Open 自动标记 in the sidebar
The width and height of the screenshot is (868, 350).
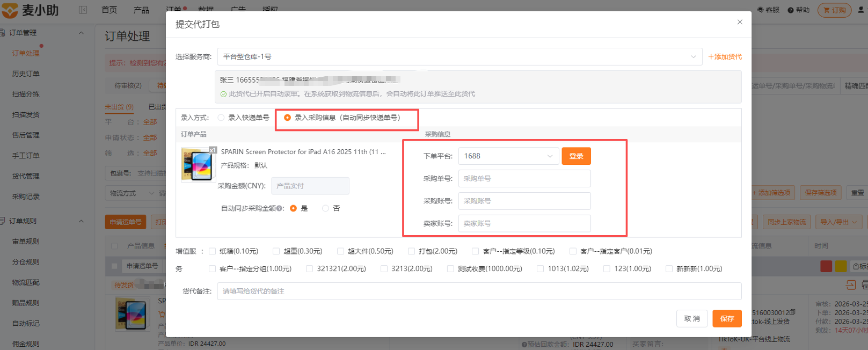tap(26, 323)
